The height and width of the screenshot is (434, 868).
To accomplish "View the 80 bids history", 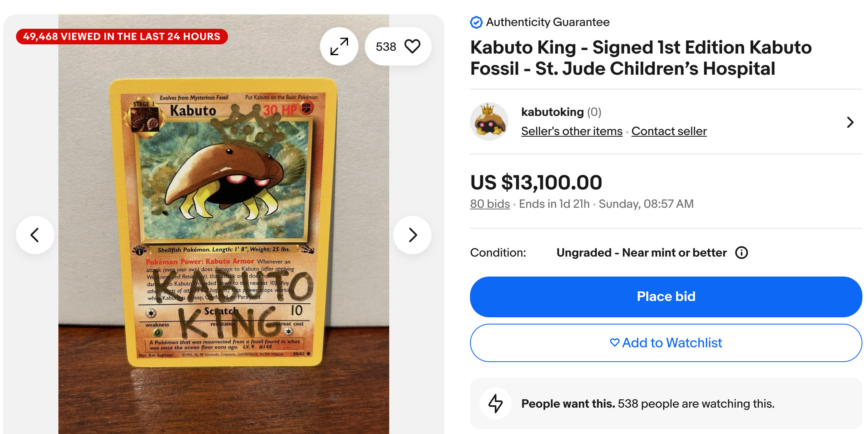I will [490, 204].
